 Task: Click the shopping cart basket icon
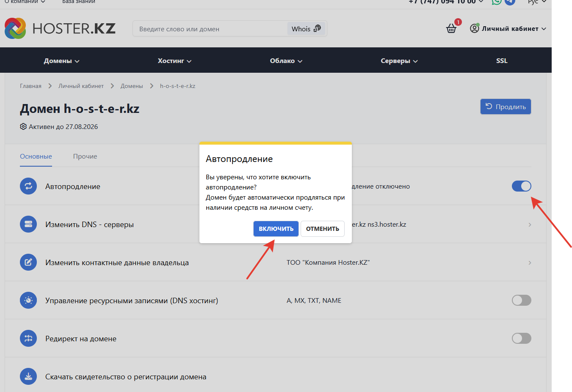click(x=451, y=29)
